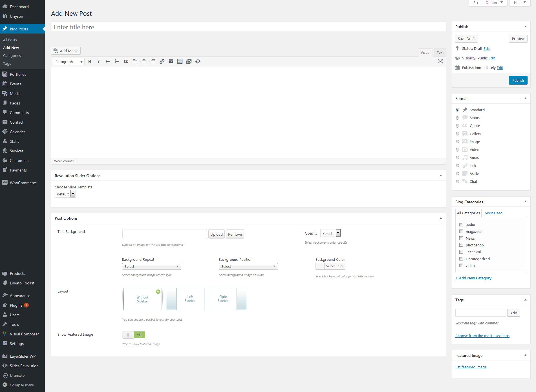Image resolution: width=536 pixels, height=392 pixels.
Task: Check the photoshop blog category
Action: pyautogui.click(x=461, y=245)
